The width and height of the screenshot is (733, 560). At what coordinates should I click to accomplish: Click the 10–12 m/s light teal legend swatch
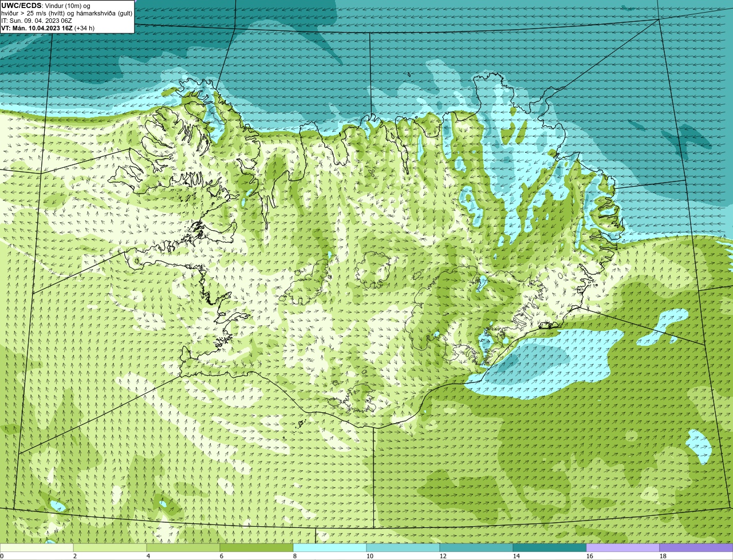pos(403,547)
